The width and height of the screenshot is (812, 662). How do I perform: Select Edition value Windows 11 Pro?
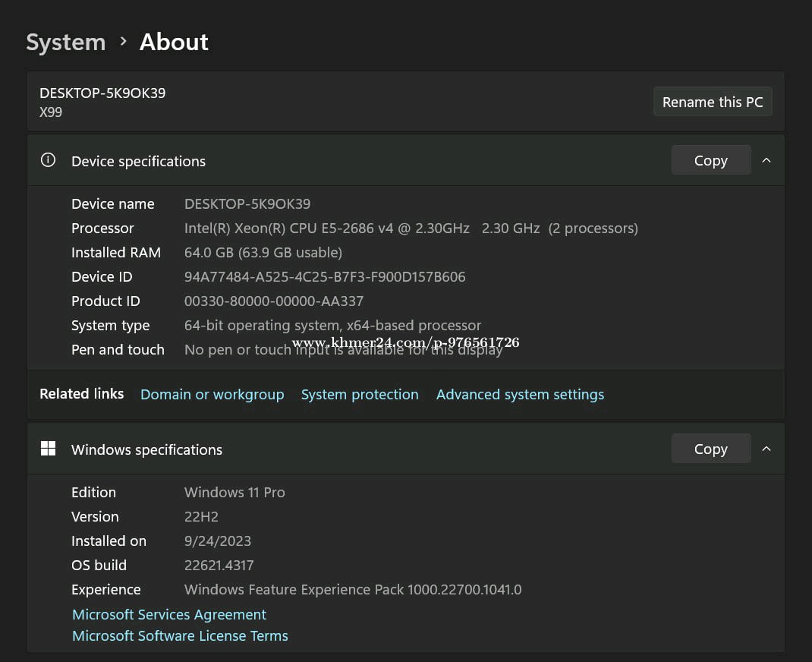[234, 493]
